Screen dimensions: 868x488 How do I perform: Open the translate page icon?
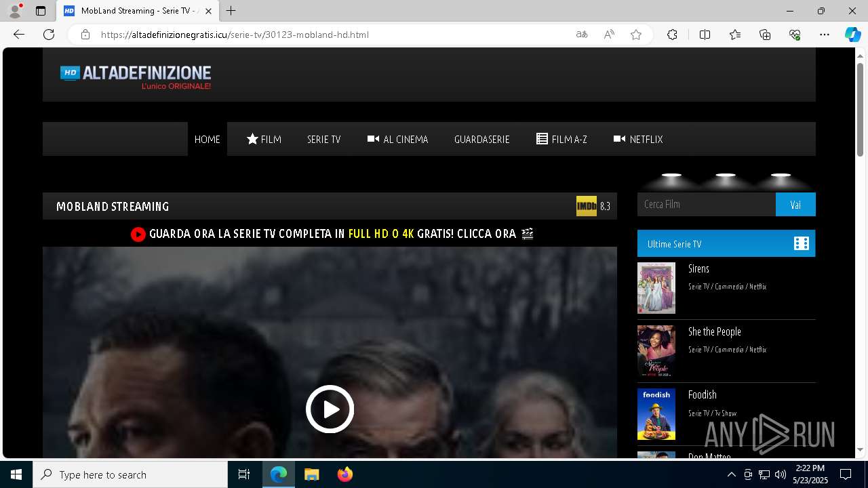click(582, 35)
